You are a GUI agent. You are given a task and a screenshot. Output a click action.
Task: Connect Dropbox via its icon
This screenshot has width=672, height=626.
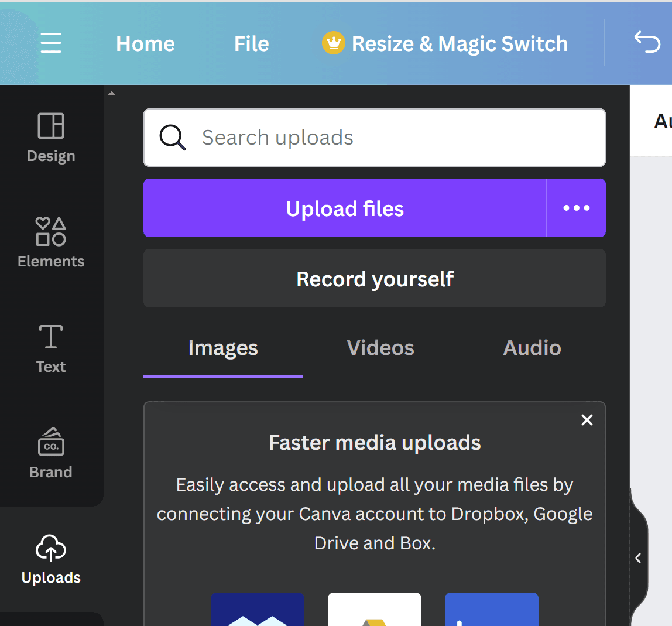coord(258,610)
